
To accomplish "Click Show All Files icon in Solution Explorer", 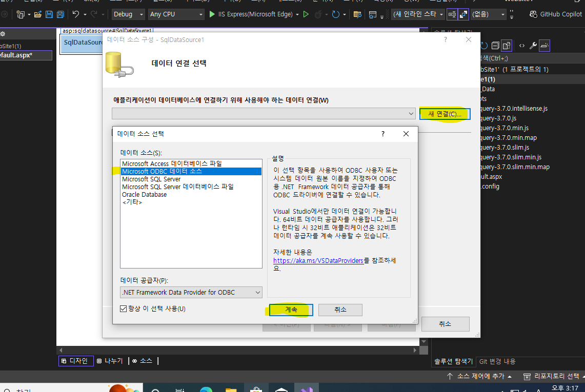I will (506, 46).
